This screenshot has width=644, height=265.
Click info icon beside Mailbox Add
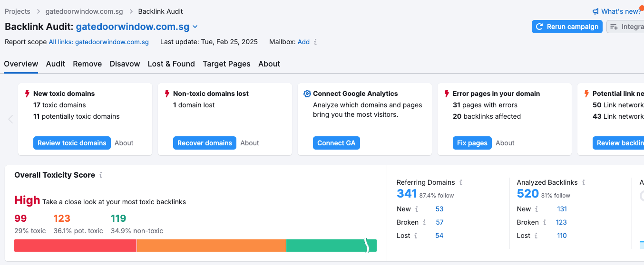click(x=315, y=42)
